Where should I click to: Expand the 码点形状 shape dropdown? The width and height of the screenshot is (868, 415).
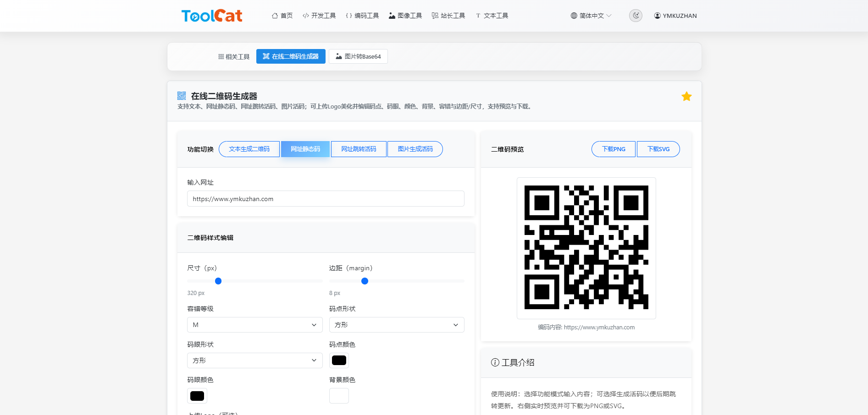[396, 324]
